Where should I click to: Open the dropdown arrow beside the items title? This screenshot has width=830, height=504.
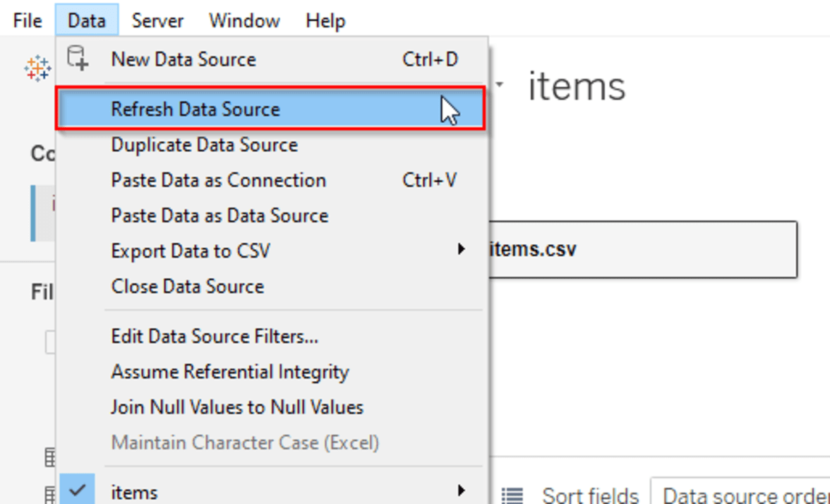[500, 85]
